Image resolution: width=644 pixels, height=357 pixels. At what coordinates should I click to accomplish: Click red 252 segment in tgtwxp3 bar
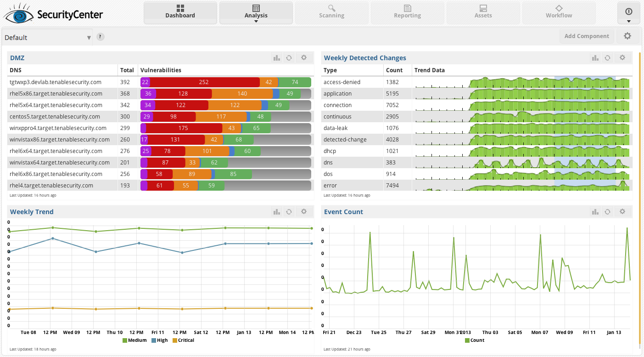[x=204, y=82]
